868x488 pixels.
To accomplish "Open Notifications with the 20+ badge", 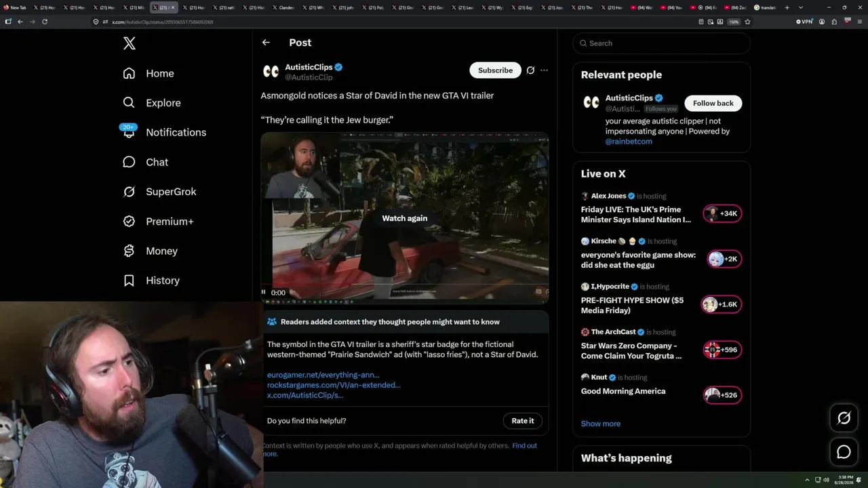I will point(164,132).
